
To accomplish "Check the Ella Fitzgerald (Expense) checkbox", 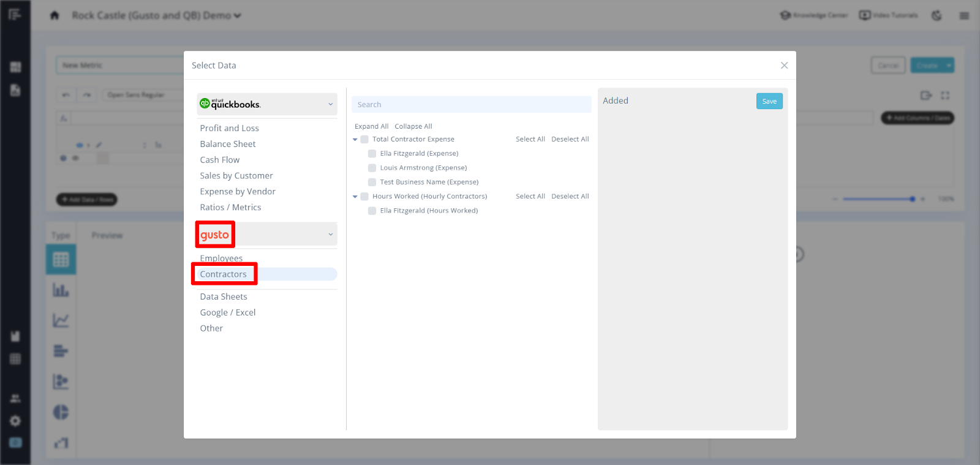I will [x=372, y=154].
